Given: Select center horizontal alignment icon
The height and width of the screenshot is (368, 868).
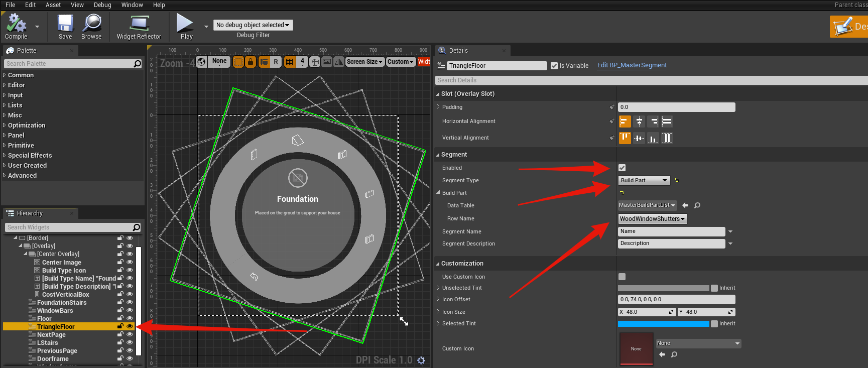Looking at the screenshot, I should point(639,121).
